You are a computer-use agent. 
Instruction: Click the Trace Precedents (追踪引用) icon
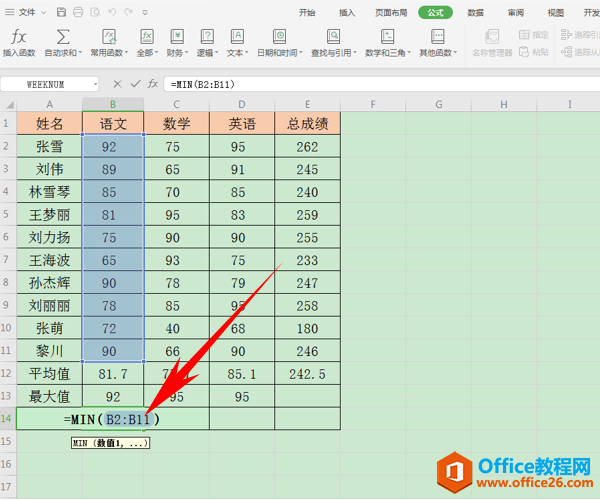[566, 35]
